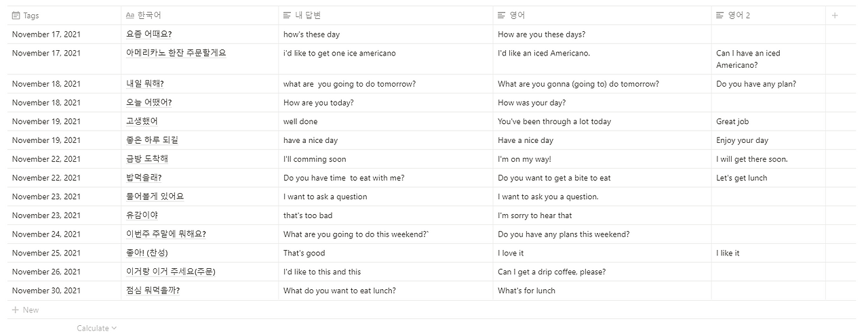Viewport: 868px width, 336px height.
Task: Click the calendar icon in Tags column header
Action: click(x=16, y=16)
